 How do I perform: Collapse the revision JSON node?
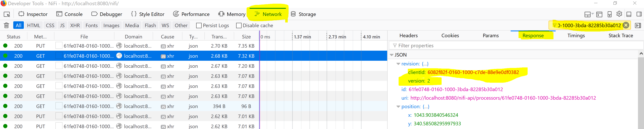(x=398, y=64)
